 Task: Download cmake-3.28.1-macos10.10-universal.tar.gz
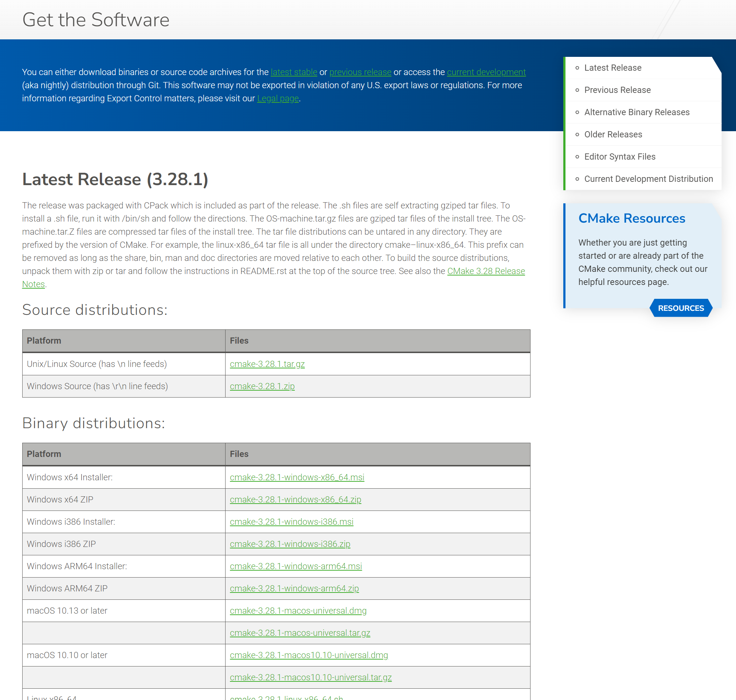(311, 677)
